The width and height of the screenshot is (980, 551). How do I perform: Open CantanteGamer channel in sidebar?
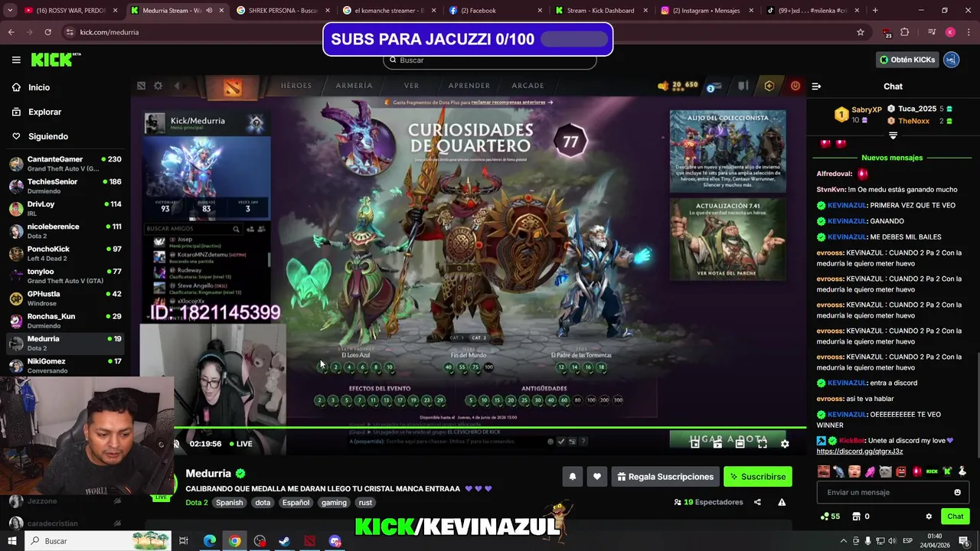tap(66, 164)
